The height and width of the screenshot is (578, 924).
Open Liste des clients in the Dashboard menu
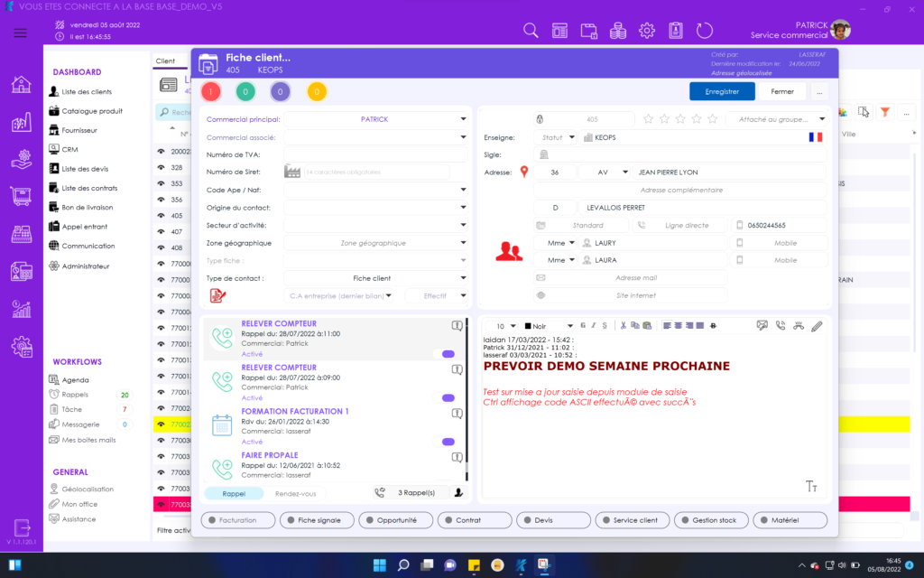[87, 91]
